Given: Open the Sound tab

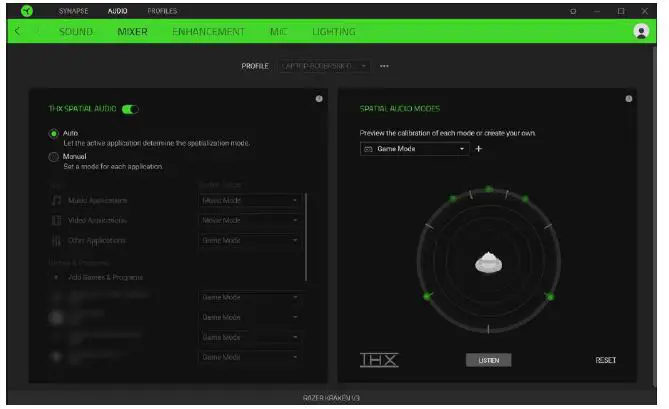Looking at the screenshot, I should pos(76,32).
